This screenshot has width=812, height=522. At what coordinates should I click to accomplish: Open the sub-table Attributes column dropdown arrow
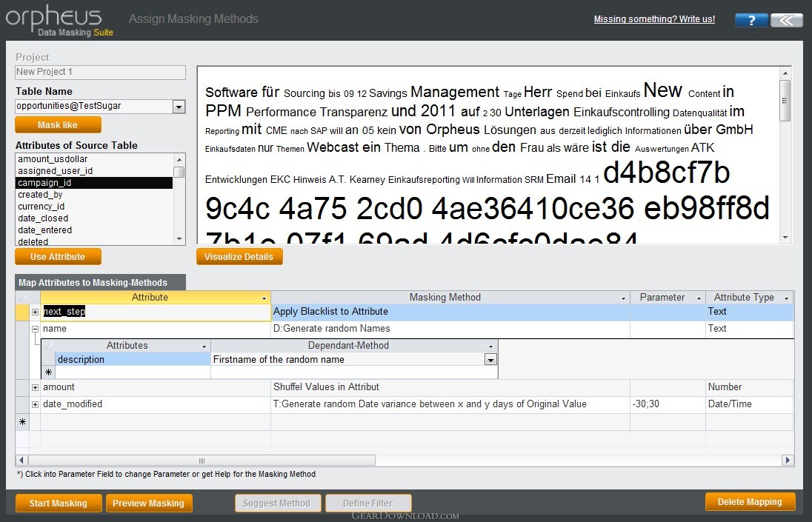204,346
